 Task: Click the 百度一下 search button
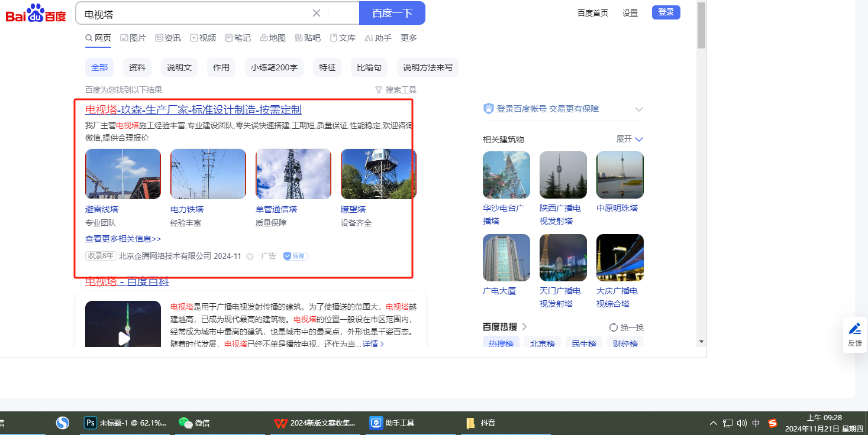[392, 13]
